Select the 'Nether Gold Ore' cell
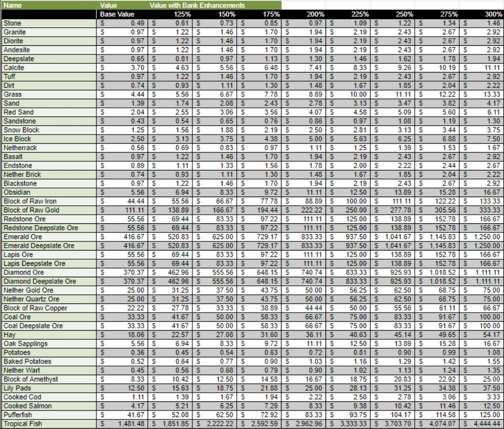 49,290
